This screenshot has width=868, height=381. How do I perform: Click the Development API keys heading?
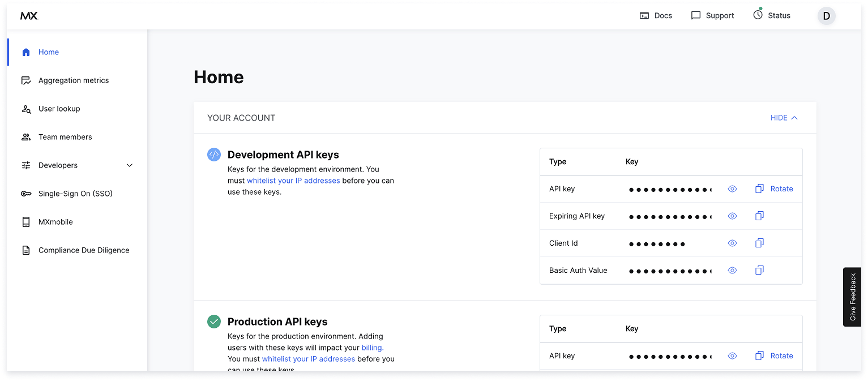point(283,155)
